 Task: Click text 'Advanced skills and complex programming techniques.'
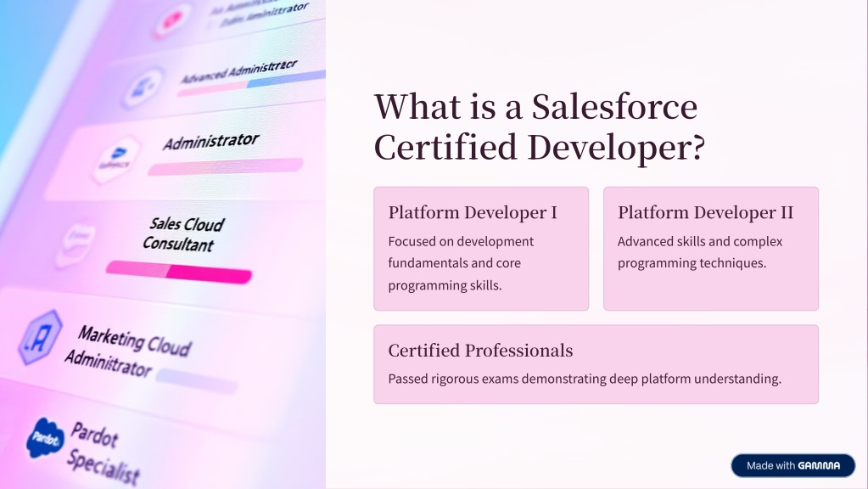(x=700, y=252)
